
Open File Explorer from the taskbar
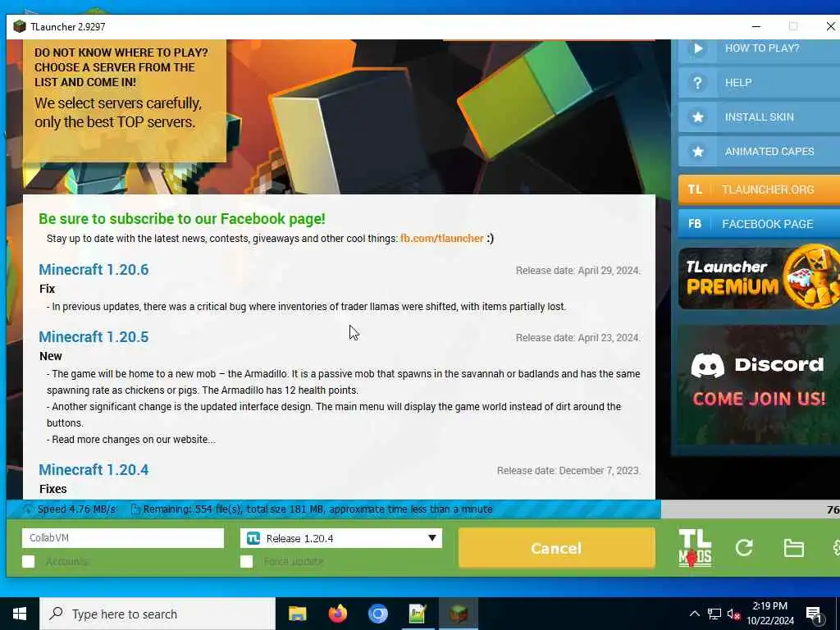(297, 614)
